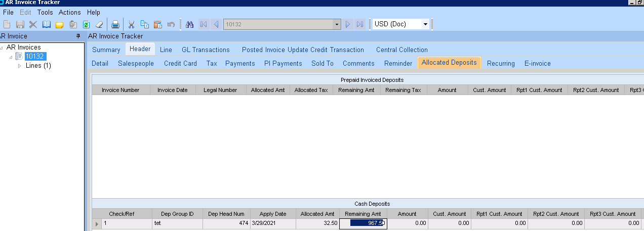Open the Credit Card sub-tab
This screenshot has height=231, width=644.
(180, 63)
